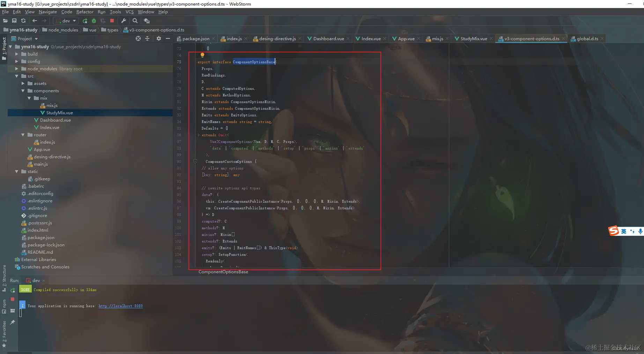The image size is (644, 354).
Task: Open the Navigate menu
Action: coord(47,12)
